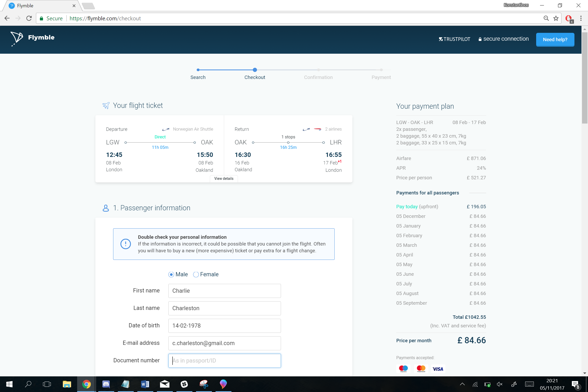The height and width of the screenshot is (392, 588).
Task: Open Windows taskbar search
Action: (28, 384)
